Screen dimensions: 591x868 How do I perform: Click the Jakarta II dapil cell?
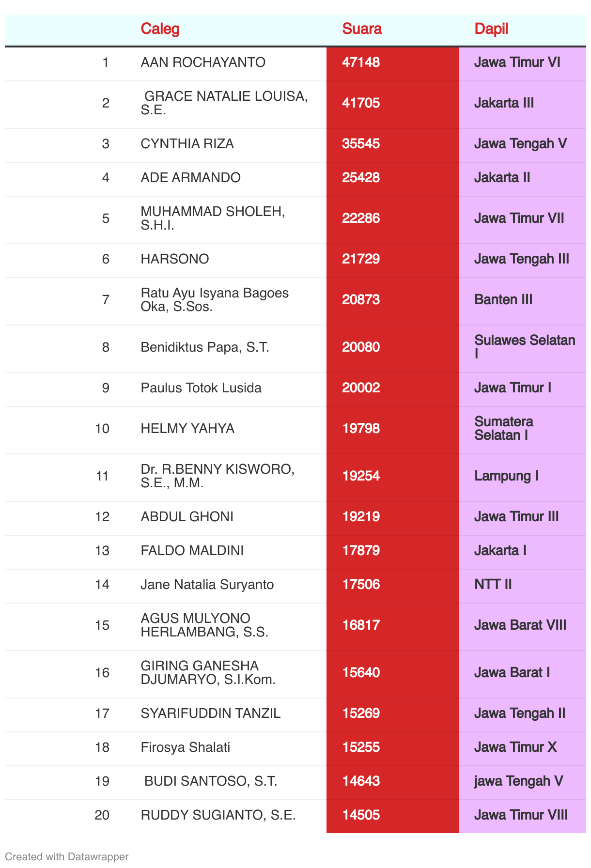pos(502,178)
